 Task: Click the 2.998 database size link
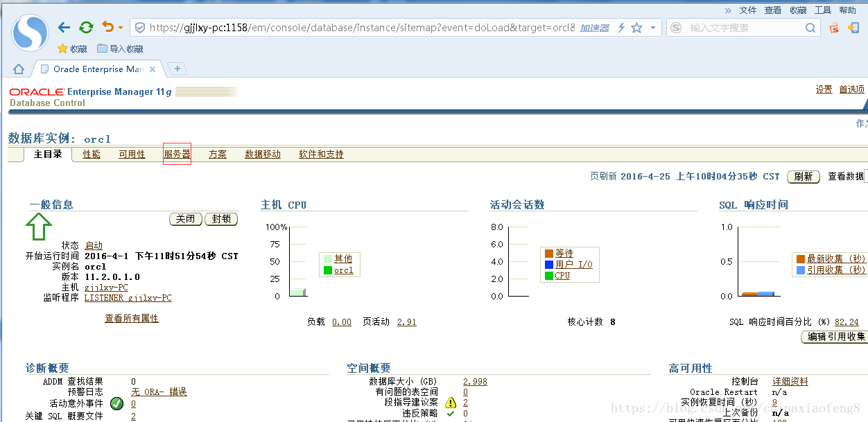point(475,382)
